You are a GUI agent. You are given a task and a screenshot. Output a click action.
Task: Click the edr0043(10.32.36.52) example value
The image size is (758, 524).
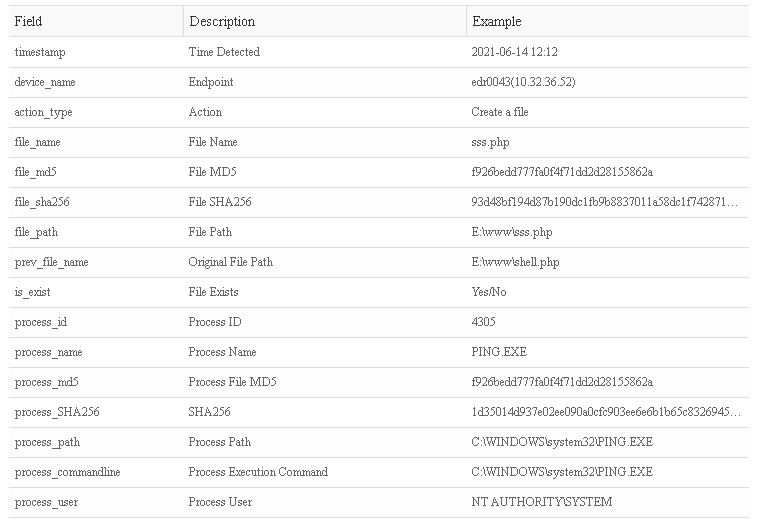[x=523, y=82]
